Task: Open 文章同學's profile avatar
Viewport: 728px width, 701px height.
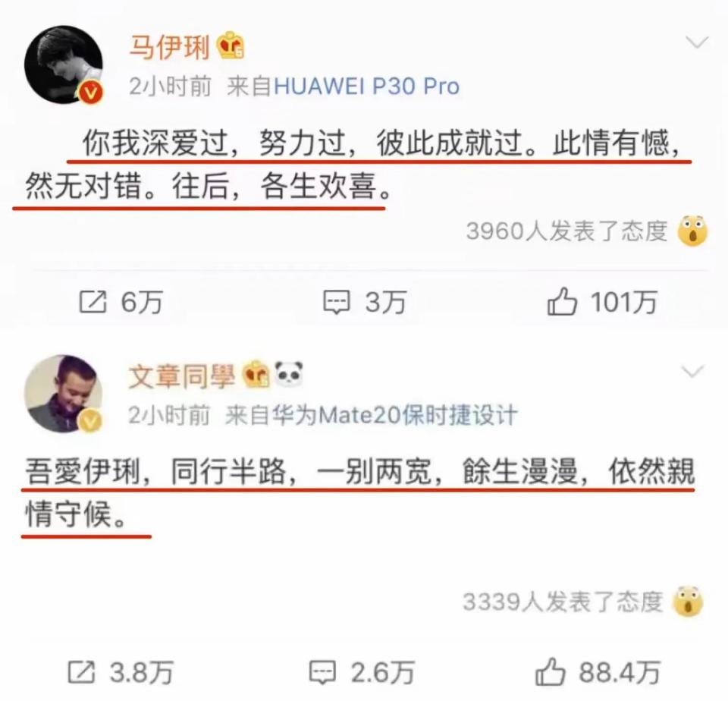Action: point(64,393)
